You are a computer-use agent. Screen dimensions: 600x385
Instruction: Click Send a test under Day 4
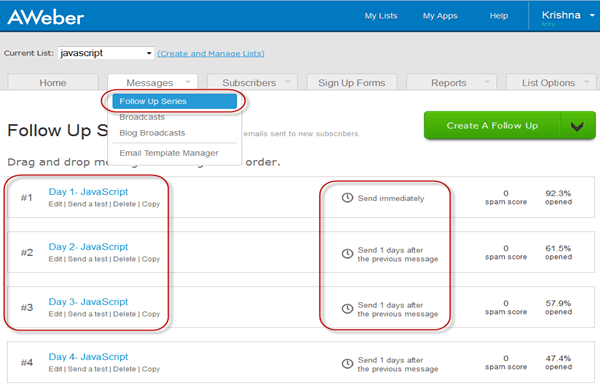point(88,369)
